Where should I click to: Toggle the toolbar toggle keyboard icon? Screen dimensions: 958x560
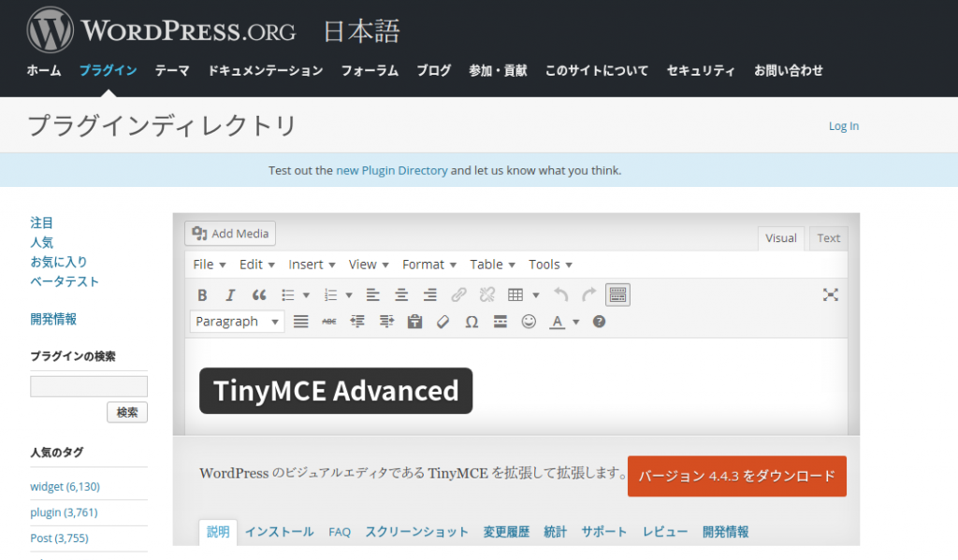(617, 295)
